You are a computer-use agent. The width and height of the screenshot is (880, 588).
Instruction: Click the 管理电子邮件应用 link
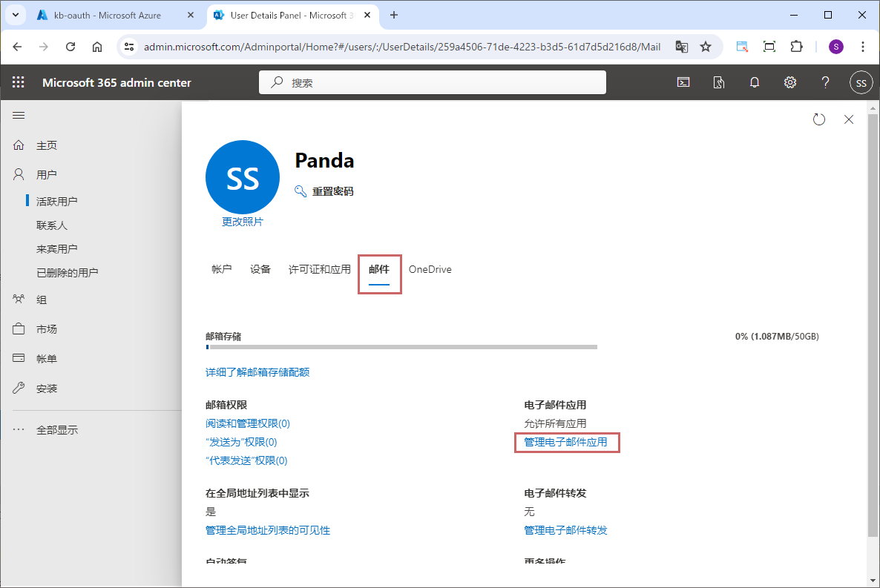[x=565, y=442]
